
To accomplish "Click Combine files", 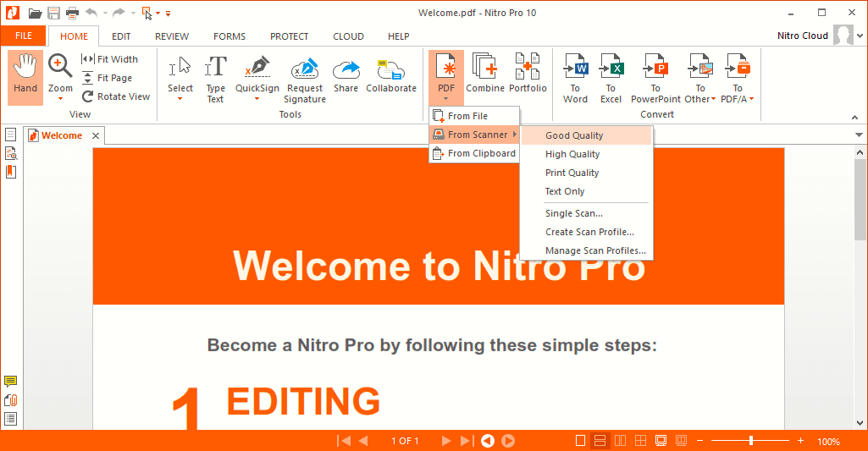I will [x=485, y=74].
